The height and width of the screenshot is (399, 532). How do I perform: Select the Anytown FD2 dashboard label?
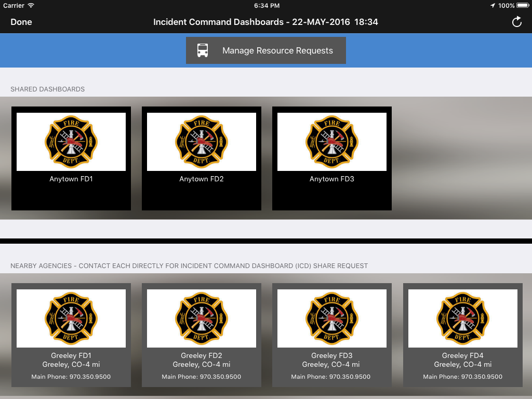[x=202, y=179]
